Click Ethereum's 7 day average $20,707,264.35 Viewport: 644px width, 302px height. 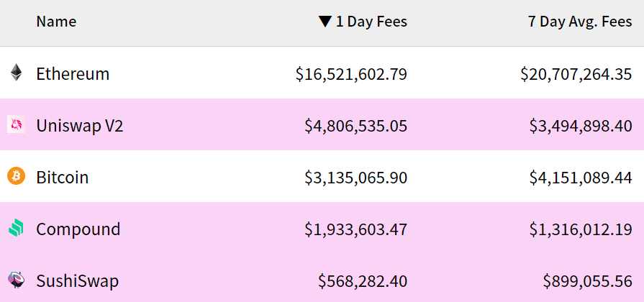pyautogui.click(x=576, y=74)
